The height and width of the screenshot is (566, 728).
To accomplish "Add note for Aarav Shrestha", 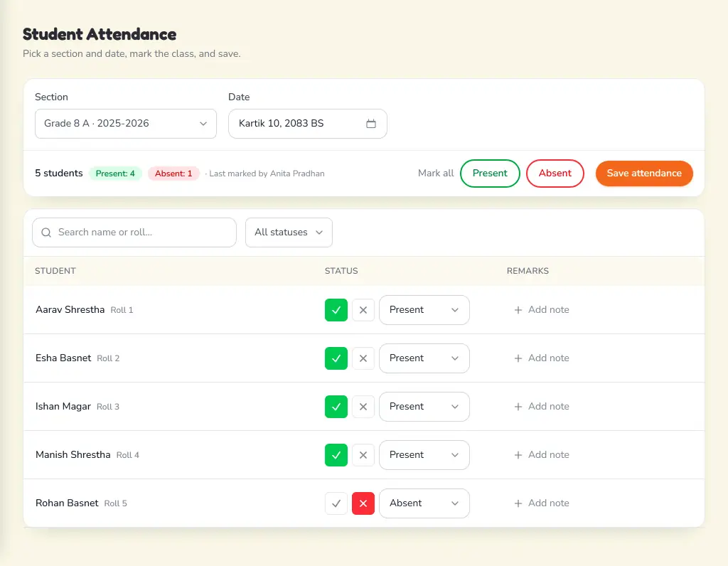I will pos(541,310).
